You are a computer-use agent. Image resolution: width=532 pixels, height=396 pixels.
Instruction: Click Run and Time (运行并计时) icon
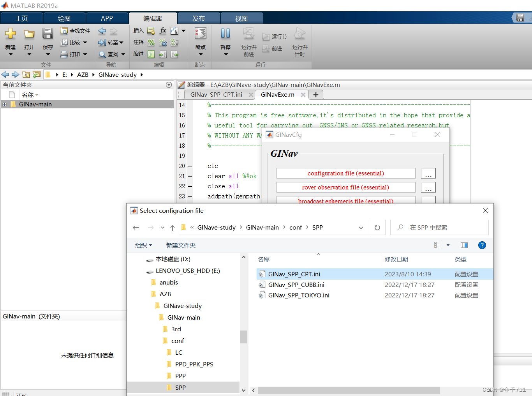300,34
